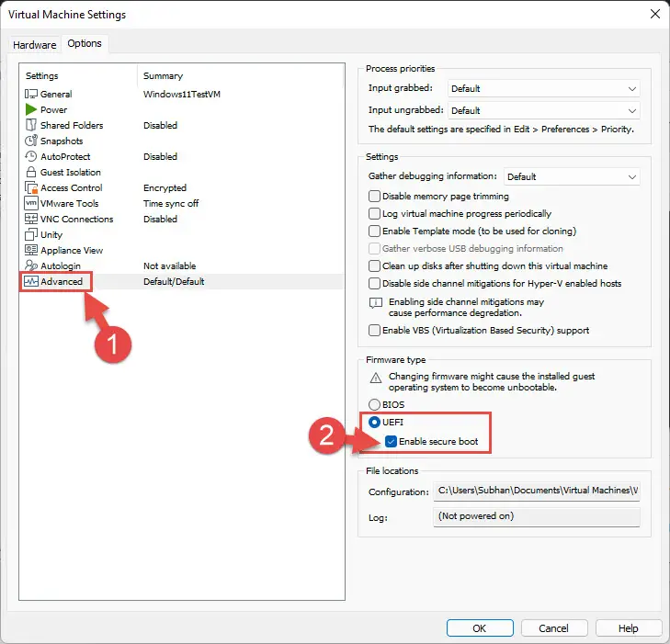
Task: Select the VMware Tools row label
Action: tap(69, 203)
